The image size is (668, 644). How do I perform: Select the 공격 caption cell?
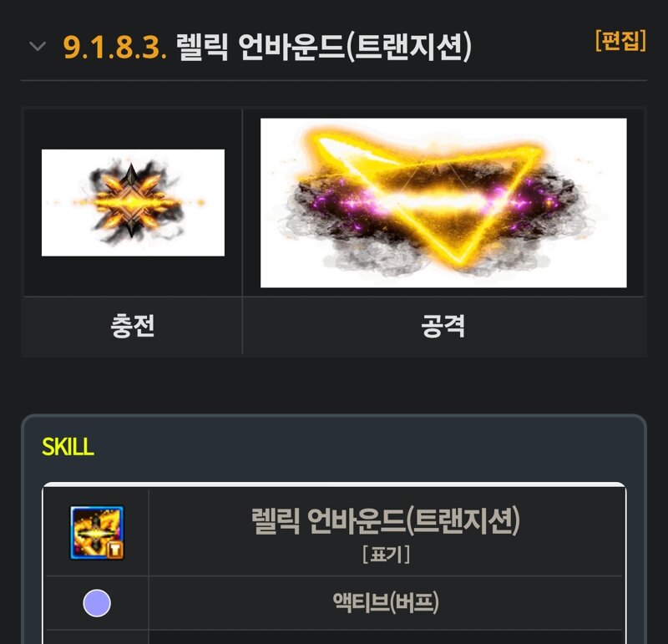pyautogui.click(x=443, y=326)
